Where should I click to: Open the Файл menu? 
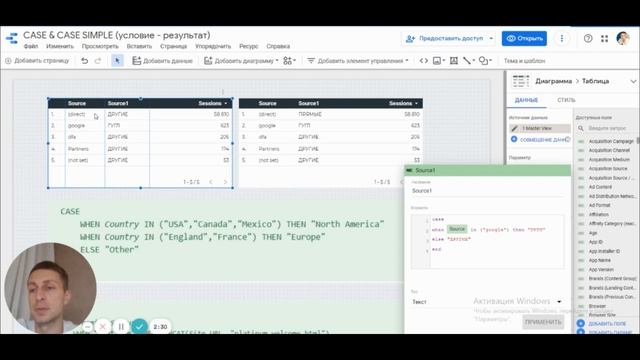(31, 46)
